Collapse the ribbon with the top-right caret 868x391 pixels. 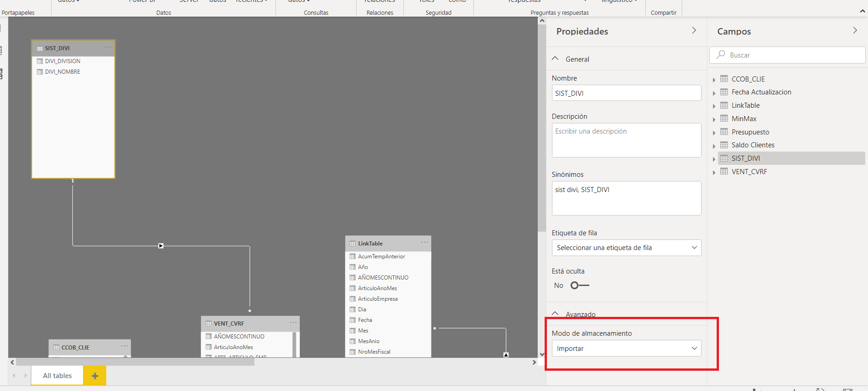point(862,11)
